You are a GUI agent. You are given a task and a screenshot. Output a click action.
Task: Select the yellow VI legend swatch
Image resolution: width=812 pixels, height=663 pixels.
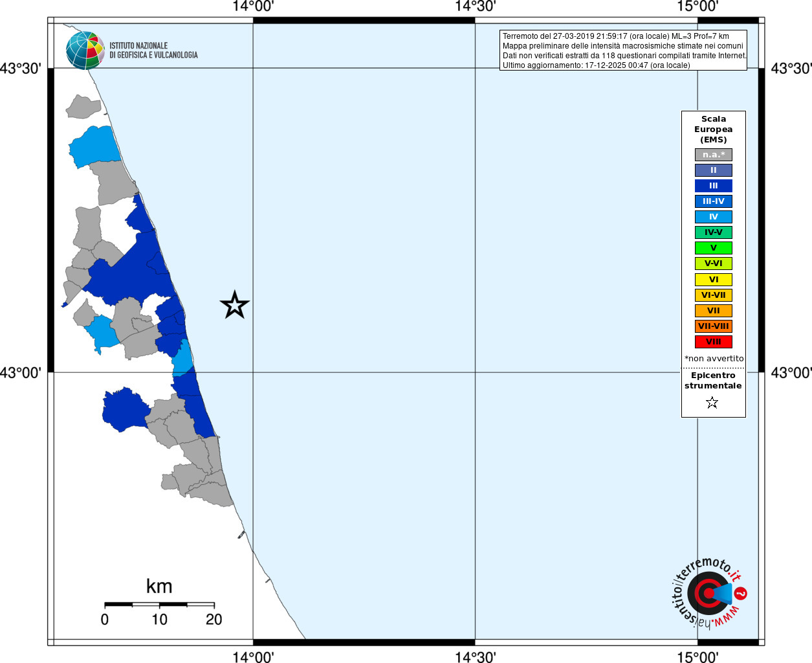pyautogui.click(x=714, y=280)
